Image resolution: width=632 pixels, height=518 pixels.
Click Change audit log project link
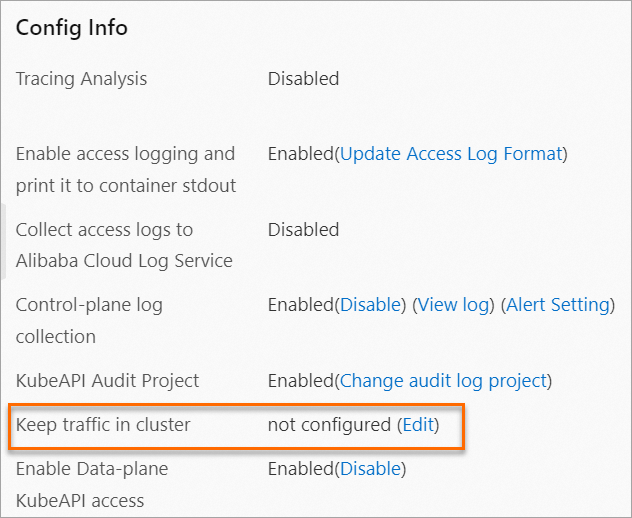pos(444,381)
